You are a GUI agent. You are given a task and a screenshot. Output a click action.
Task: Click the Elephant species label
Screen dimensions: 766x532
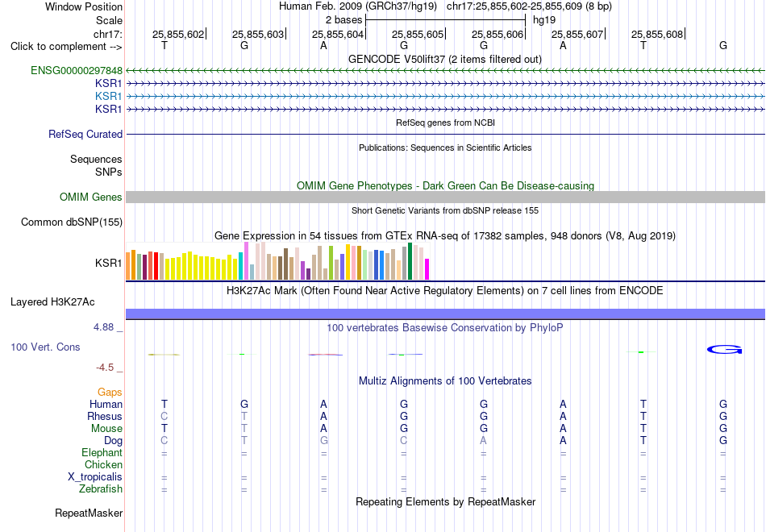102,453
